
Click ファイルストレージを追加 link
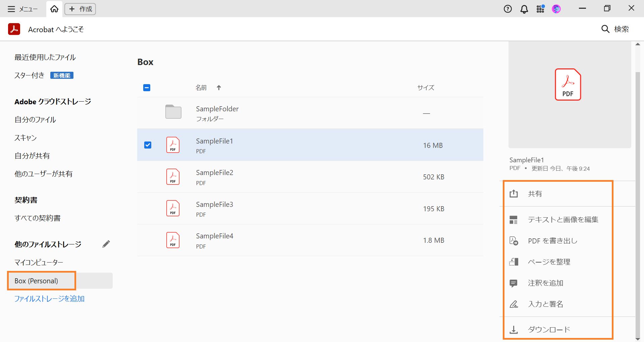point(49,299)
